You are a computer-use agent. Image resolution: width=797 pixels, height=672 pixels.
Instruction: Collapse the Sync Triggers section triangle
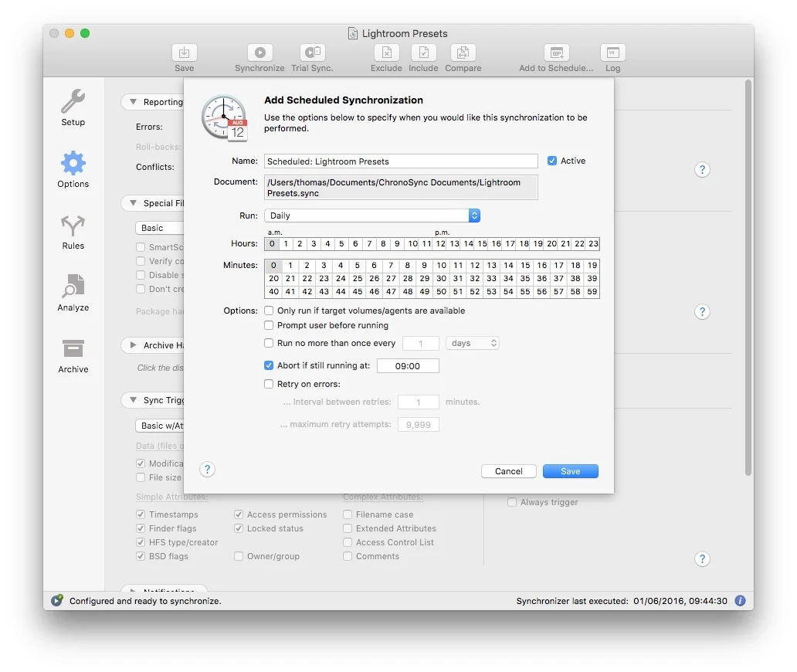click(133, 400)
